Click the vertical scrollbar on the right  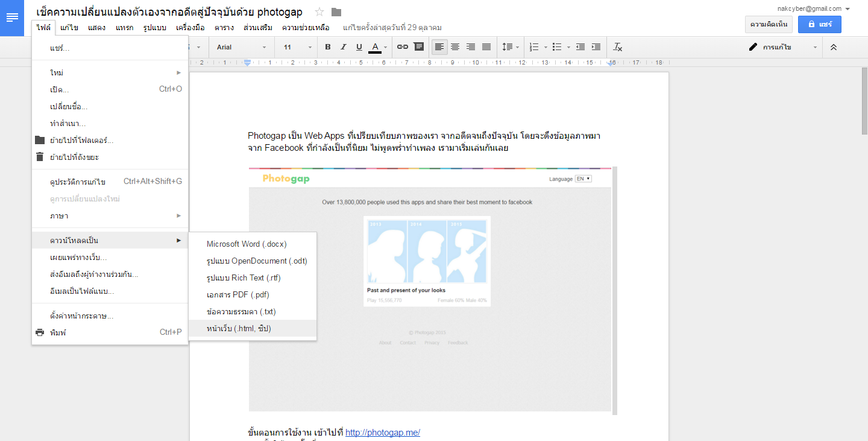click(864, 103)
